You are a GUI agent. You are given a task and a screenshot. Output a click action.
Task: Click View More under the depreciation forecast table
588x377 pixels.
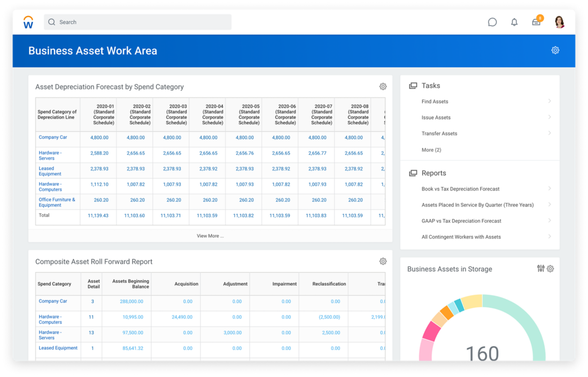coord(210,235)
